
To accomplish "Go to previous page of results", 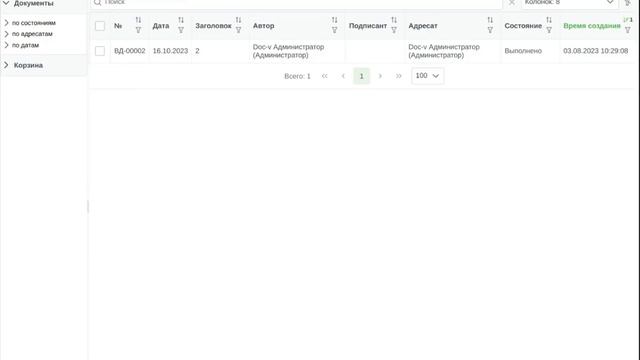I will click(x=343, y=76).
